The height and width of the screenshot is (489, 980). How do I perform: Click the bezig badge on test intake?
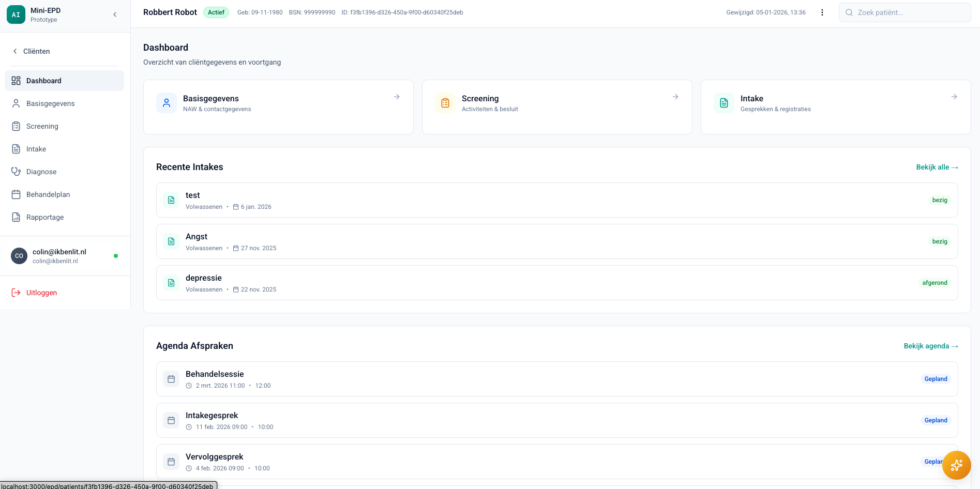[940, 200]
